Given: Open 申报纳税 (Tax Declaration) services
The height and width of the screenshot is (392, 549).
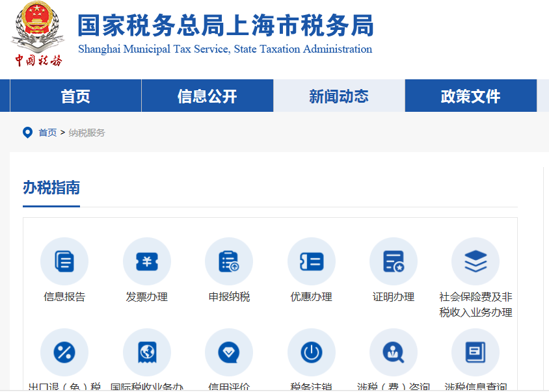Looking at the screenshot, I should pyautogui.click(x=229, y=261).
